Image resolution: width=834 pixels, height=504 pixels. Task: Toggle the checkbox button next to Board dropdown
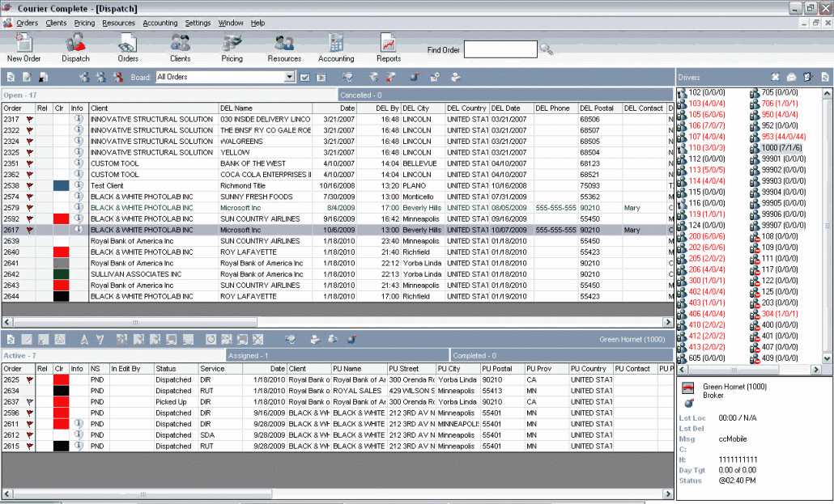305,77
